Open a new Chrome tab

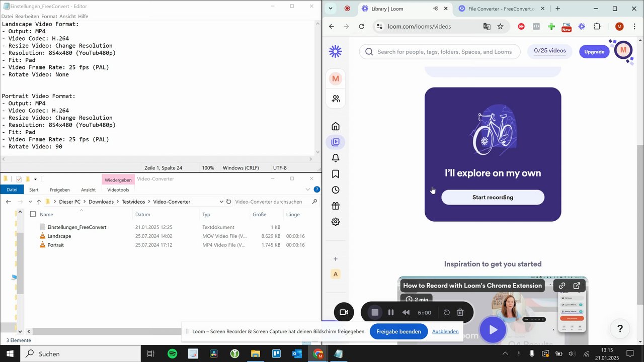pyautogui.click(x=557, y=9)
